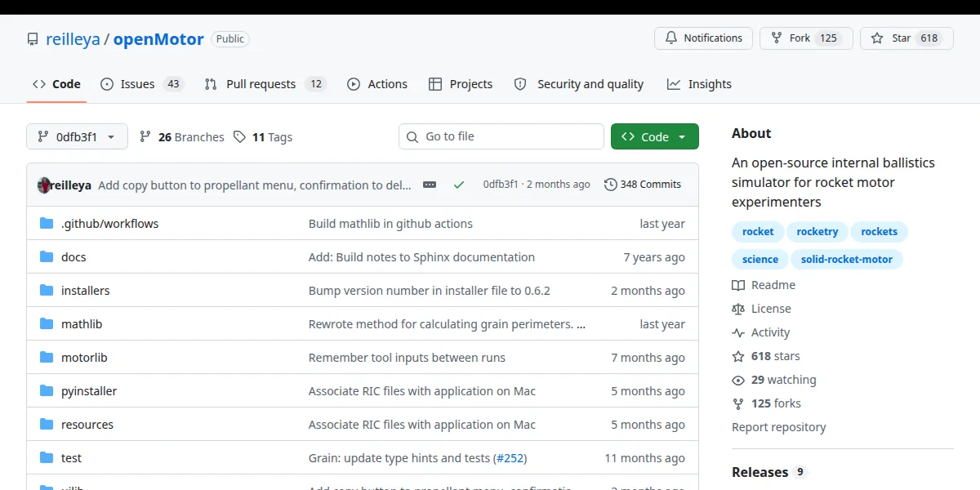Screen dimensions: 980x490
Task: Click reilleya's avatar in the commit bar
Action: point(44,185)
